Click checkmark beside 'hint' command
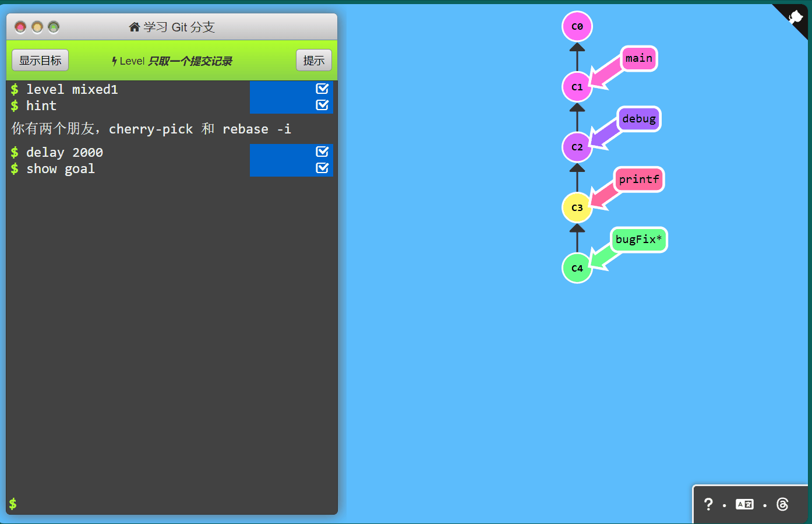The width and height of the screenshot is (812, 524). (322, 105)
